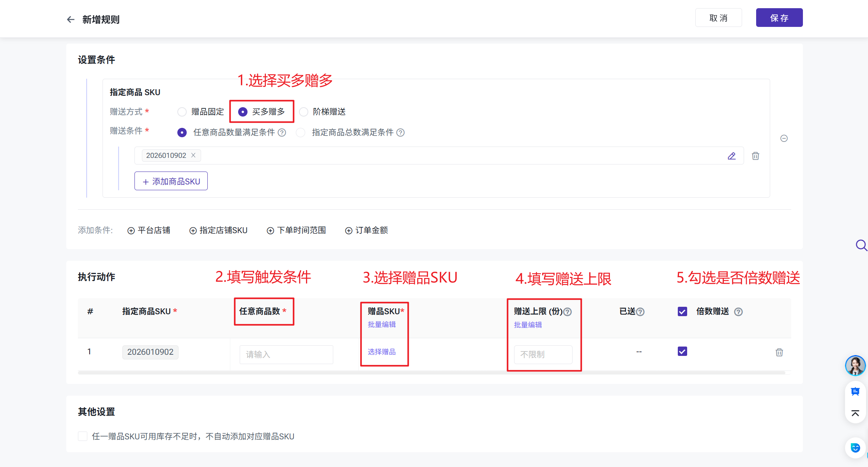868x467 pixels.
Task: Toggle the 倍数赠送 header checkbox
Action: click(x=682, y=311)
